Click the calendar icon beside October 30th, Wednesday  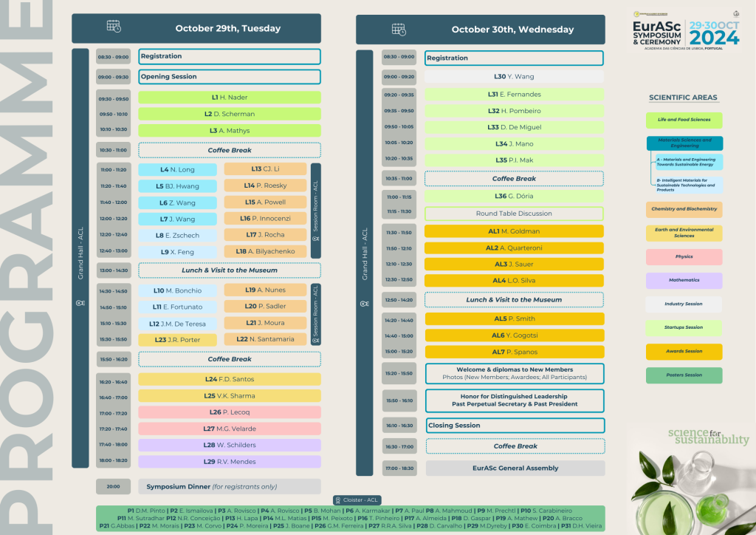click(x=399, y=30)
